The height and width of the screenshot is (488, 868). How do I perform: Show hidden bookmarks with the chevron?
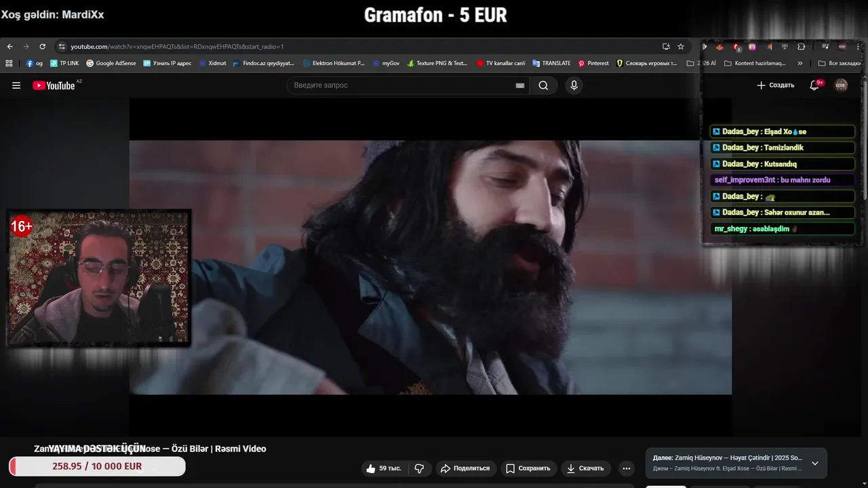pos(800,63)
